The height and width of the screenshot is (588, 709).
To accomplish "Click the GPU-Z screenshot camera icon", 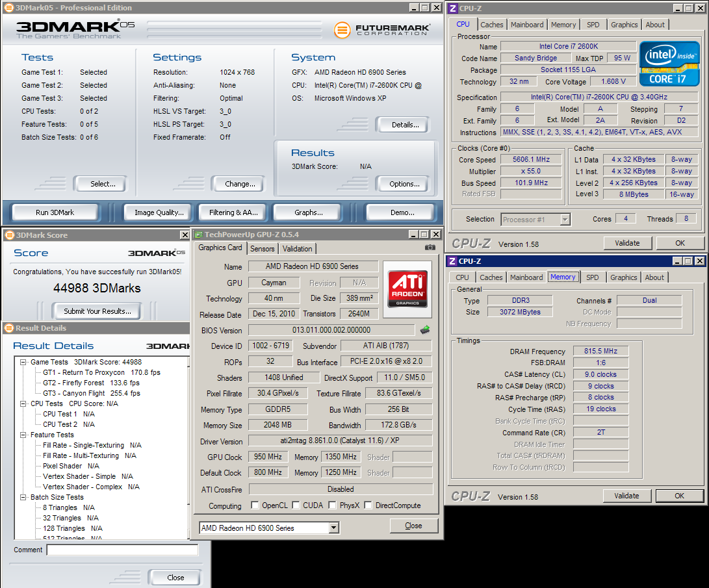I will [430, 248].
